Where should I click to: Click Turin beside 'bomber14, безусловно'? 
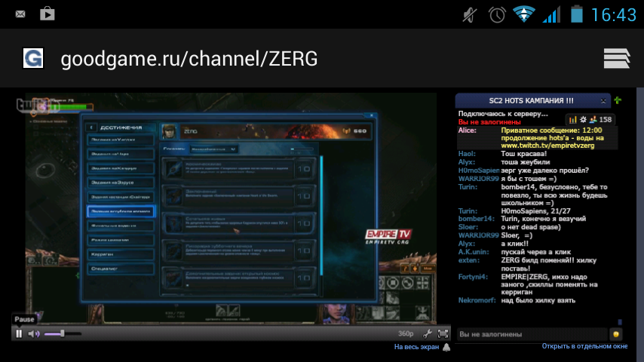468,187
